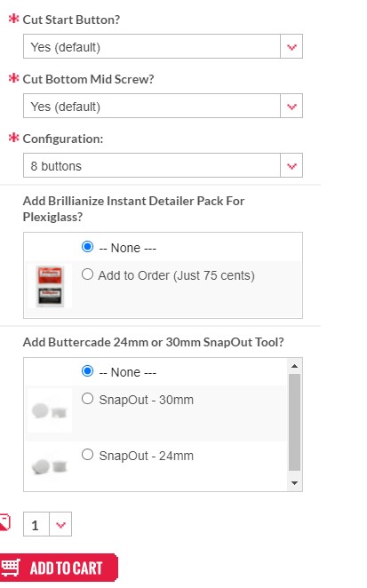Screen dimensions: 367x588
Task: Open the Configuration 8 buttons select box
Action: tap(163, 165)
